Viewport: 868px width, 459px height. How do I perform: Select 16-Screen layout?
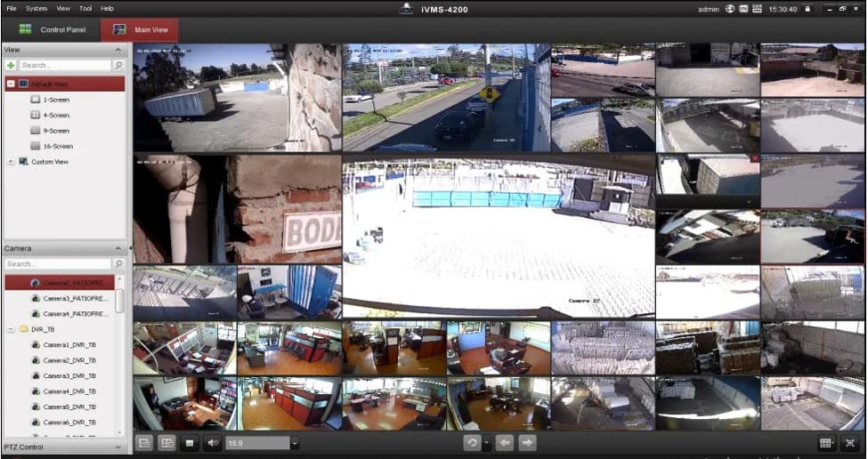[x=58, y=146]
